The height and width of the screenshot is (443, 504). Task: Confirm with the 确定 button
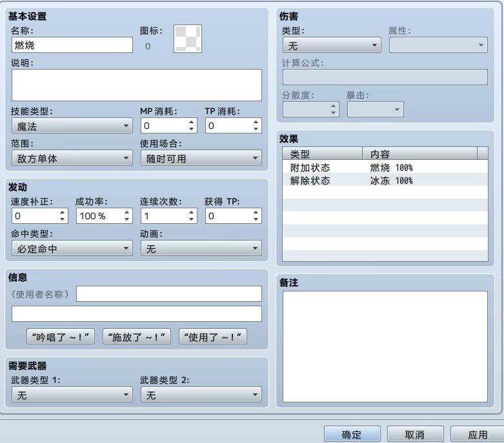pyautogui.click(x=352, y=435)
